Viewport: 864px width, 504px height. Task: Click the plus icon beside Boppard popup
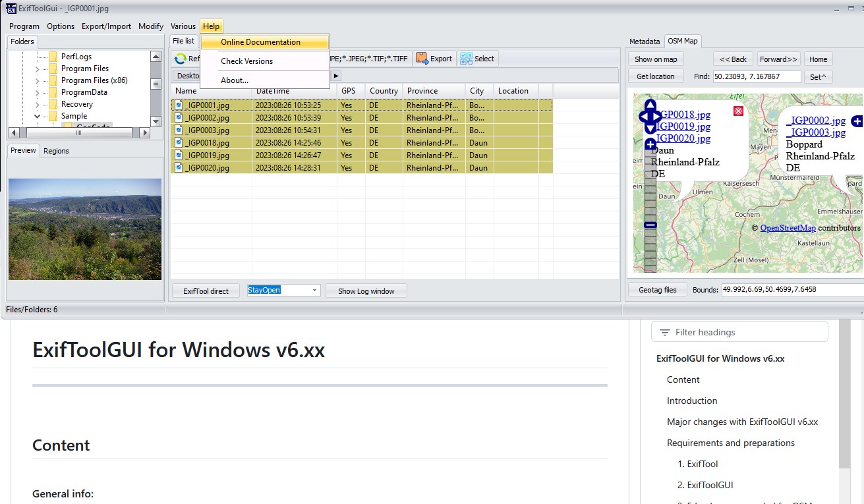click(857, 121)
